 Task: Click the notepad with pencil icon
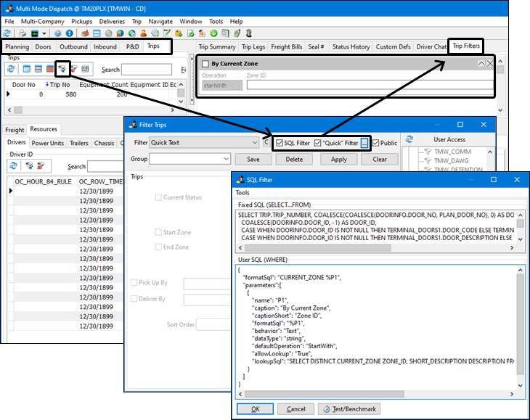(x=167, y=33)
